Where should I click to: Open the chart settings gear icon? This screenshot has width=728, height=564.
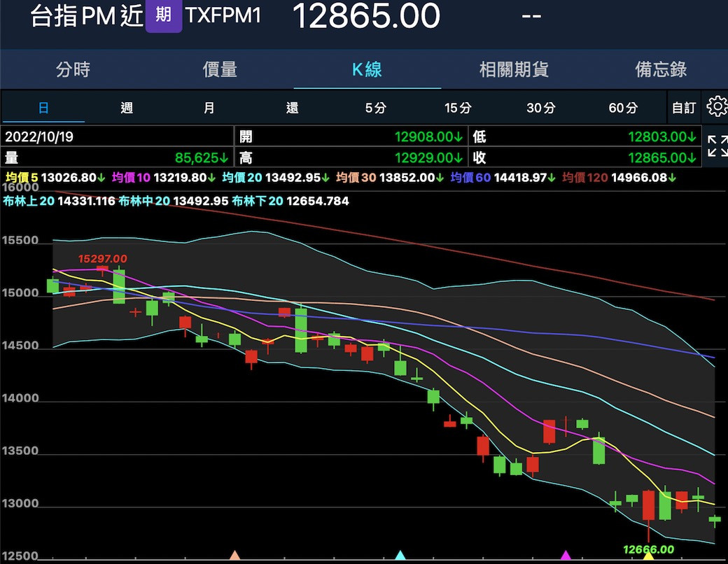(x=716, y=107)
